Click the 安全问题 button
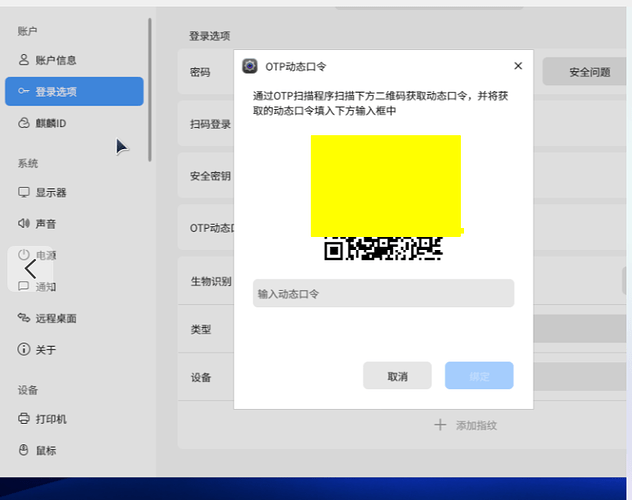This screenshot has height=500, width=632. point(586,72)
